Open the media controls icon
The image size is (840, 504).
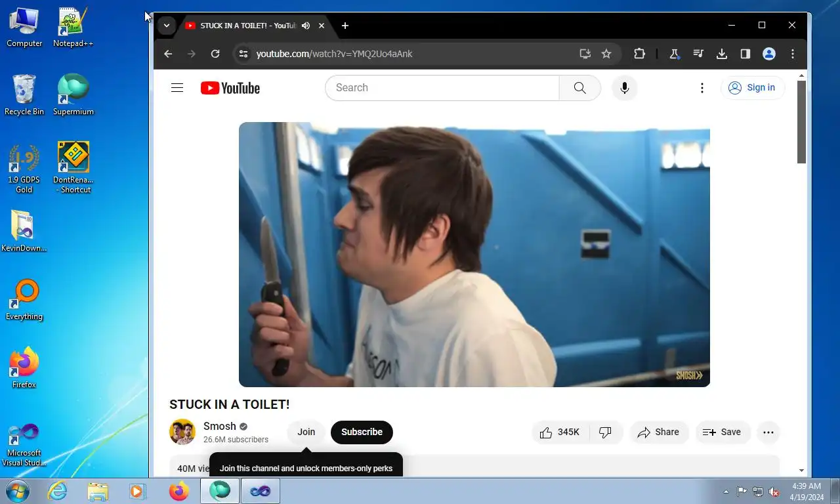pos(698,54)
